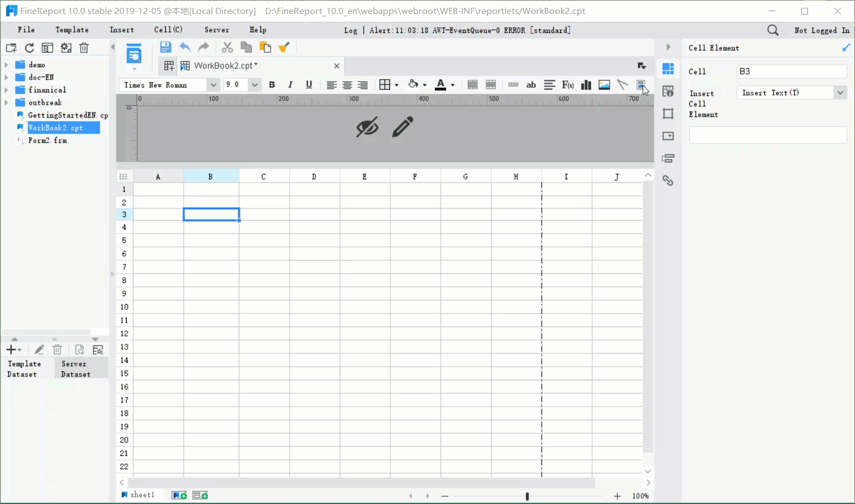Toggle italic formatting

tap(290, 85)
